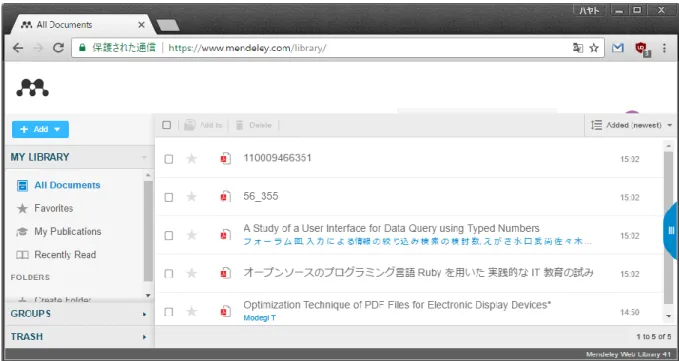Check the box for Optimization Technique document
The image size is (679, 361).
pos(169,312)
